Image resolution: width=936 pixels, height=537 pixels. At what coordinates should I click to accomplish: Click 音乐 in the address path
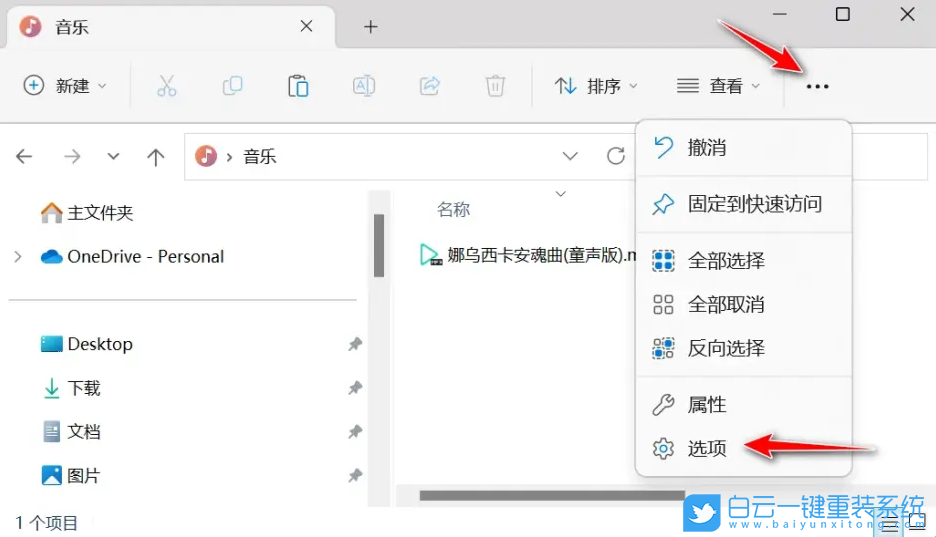click(260, 157)
